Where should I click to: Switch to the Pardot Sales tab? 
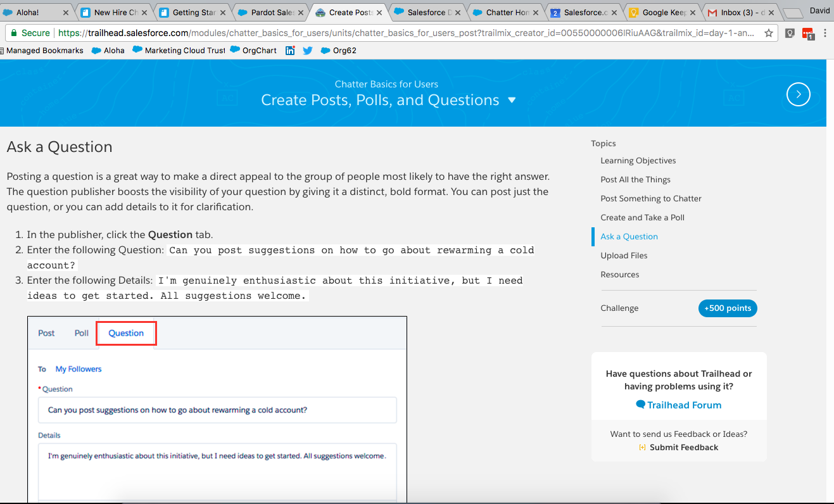pos(272,12)
